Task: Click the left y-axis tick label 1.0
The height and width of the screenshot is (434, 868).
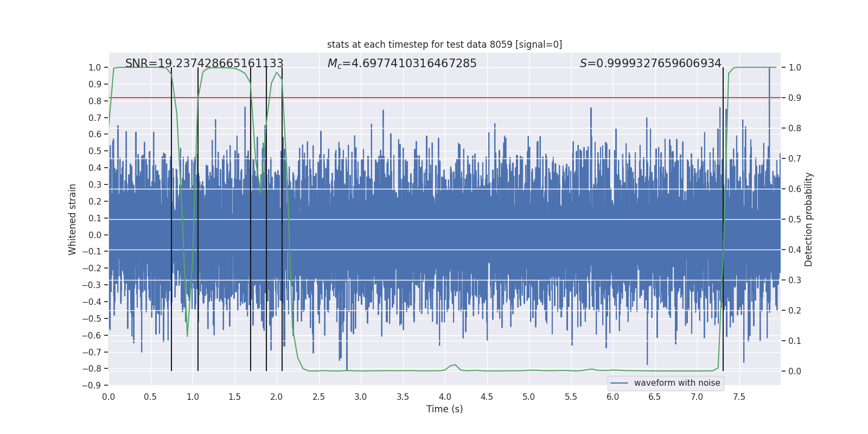Action: tap(95, 68)
